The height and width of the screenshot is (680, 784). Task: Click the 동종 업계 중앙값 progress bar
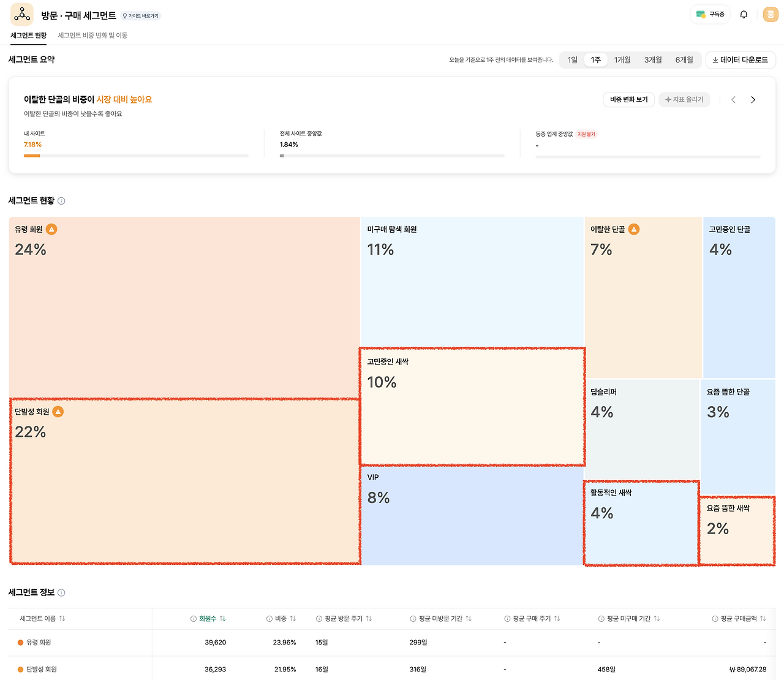(648, 157)
